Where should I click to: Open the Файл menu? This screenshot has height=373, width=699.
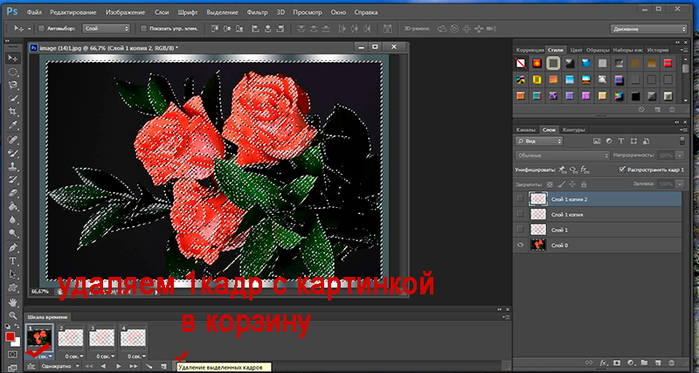(x=34, y=12)
